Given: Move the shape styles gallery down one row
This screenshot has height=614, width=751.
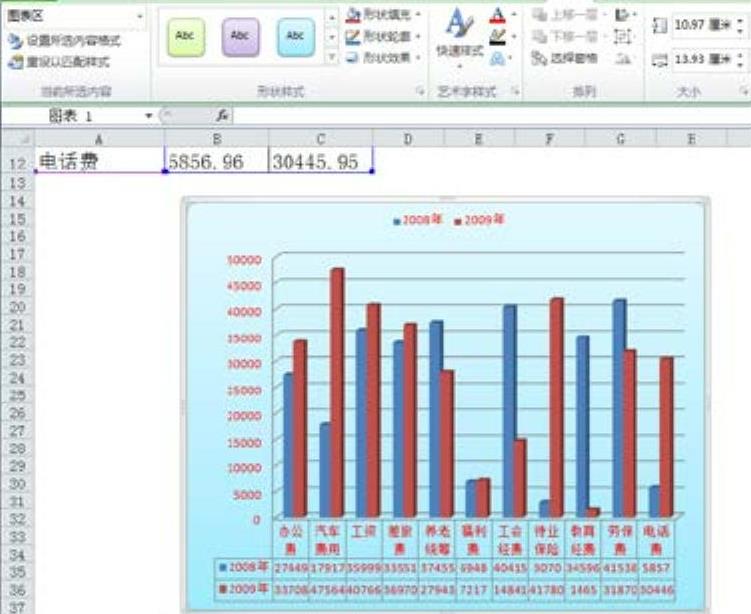Looking at the screenshot, I should (331, 37).
